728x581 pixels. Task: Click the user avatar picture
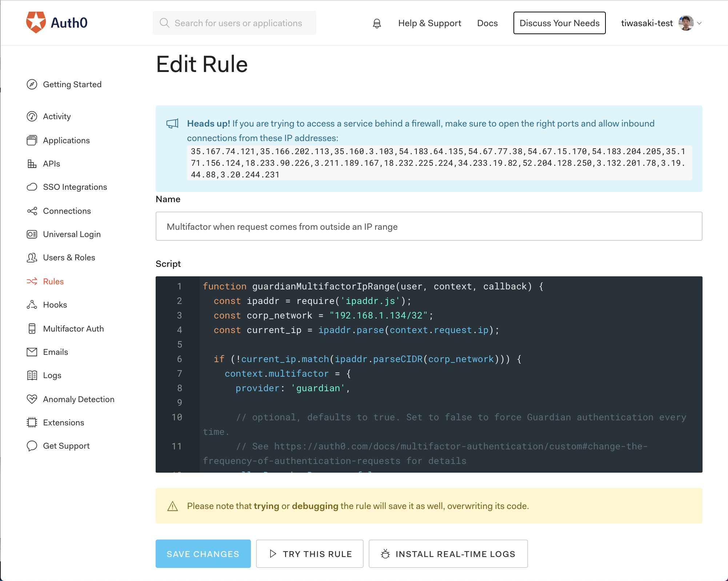[x=686, y=23]
